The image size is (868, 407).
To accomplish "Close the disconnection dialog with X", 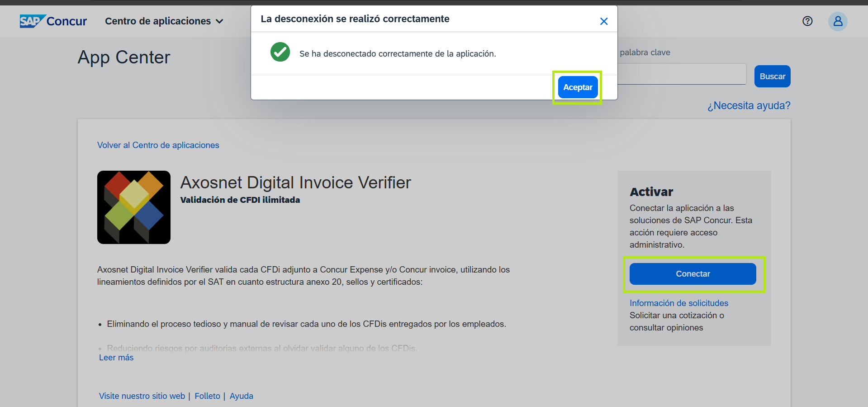I will tap(603, 21).
